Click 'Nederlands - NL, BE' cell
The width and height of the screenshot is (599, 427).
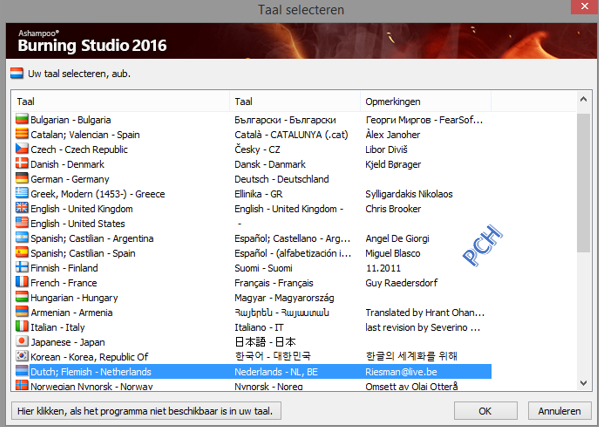coord(276,372)
